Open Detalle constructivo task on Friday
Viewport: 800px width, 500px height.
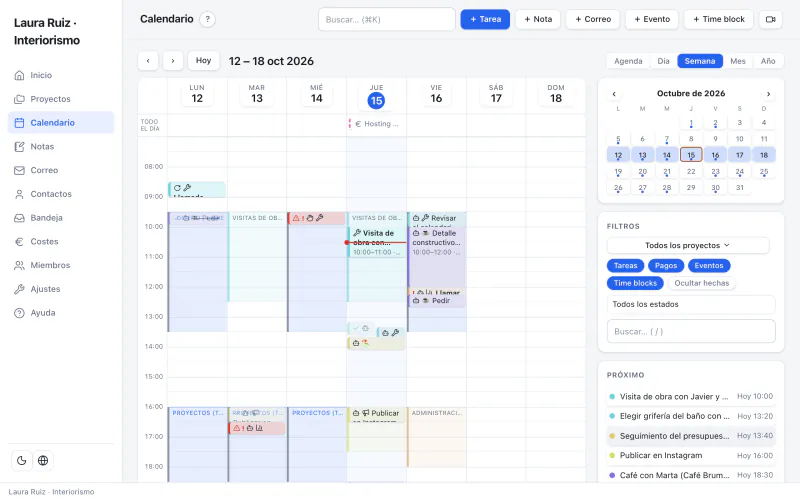pos(436,257)
